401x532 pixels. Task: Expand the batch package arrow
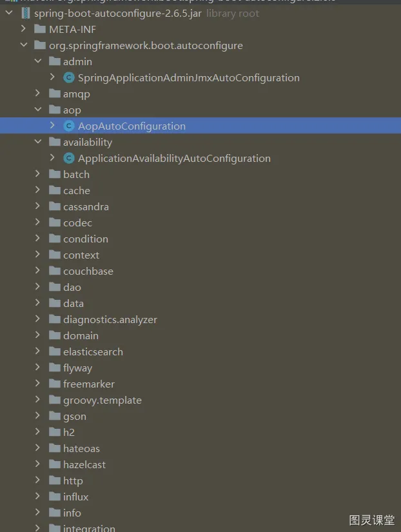[x=38, y=174]
